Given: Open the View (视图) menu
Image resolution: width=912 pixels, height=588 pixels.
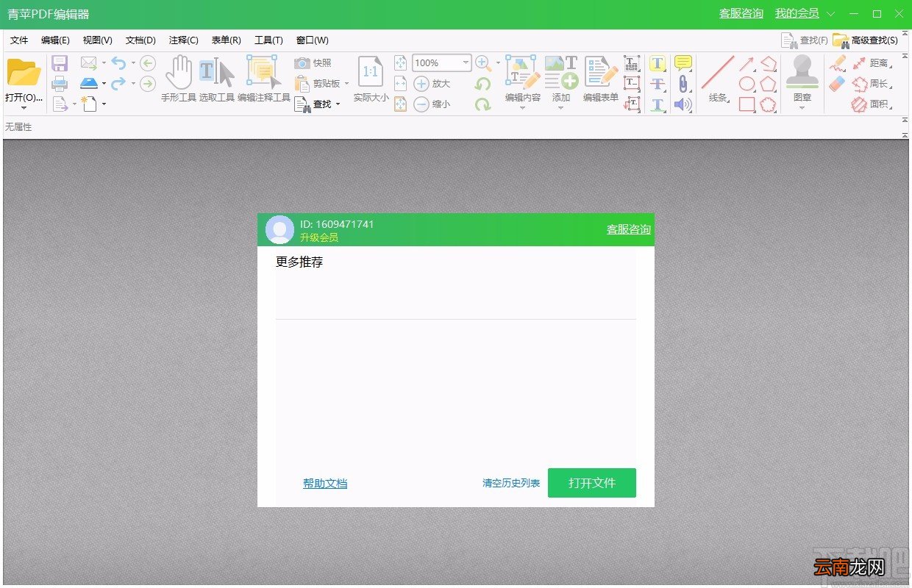Looking at the screenshot, I should click(x=98, y=40).
